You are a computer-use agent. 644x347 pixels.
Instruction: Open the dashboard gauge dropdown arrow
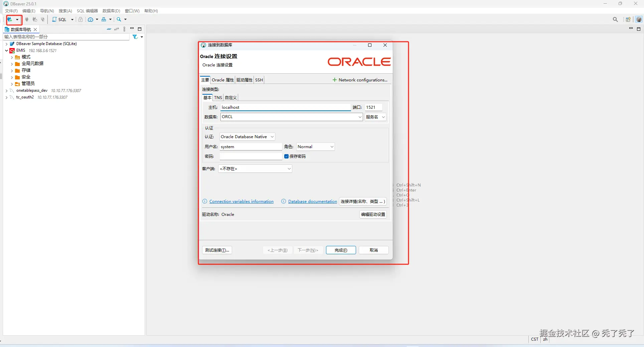coord(97,20)
